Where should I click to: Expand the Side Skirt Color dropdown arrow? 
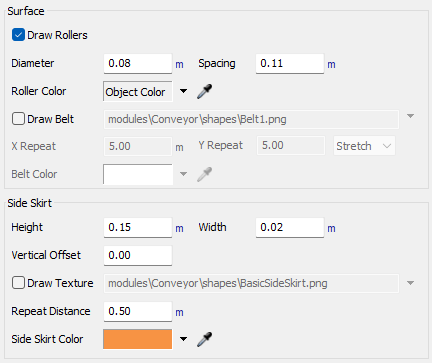183,339
